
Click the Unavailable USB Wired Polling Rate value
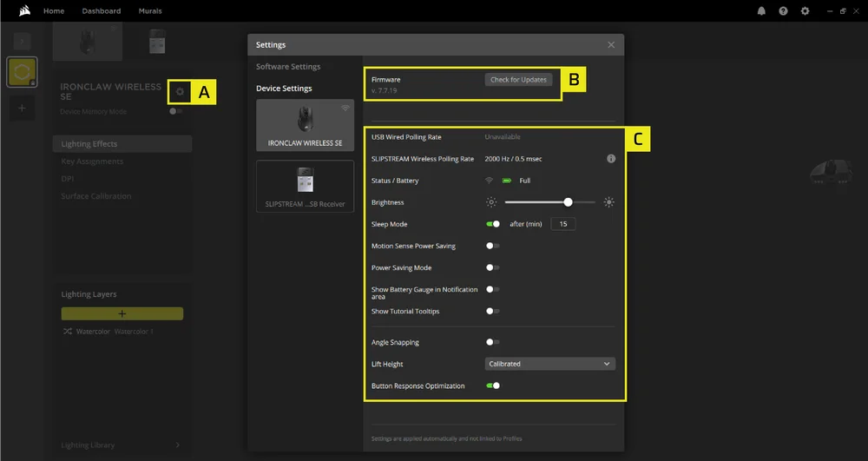[x=503, y=137]
